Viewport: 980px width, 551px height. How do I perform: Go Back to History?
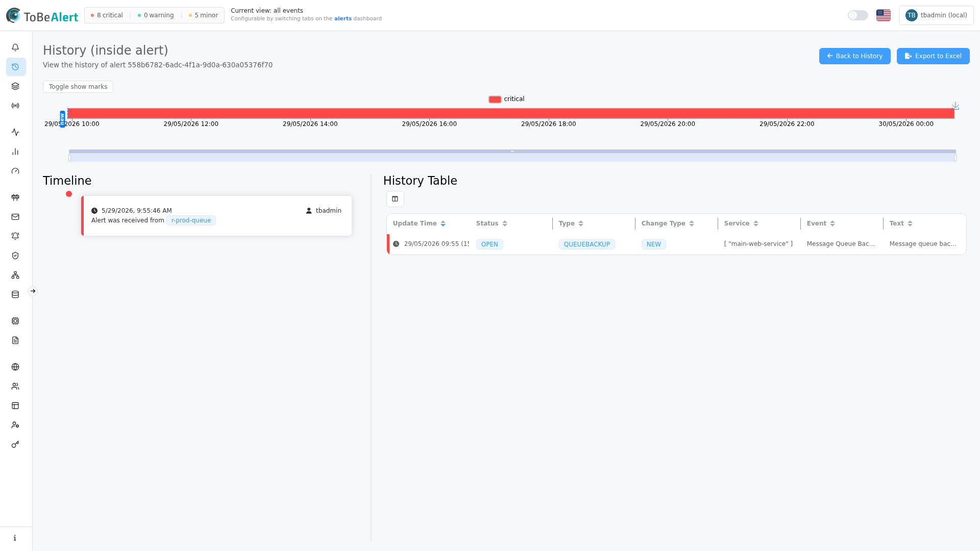(854, 56)
